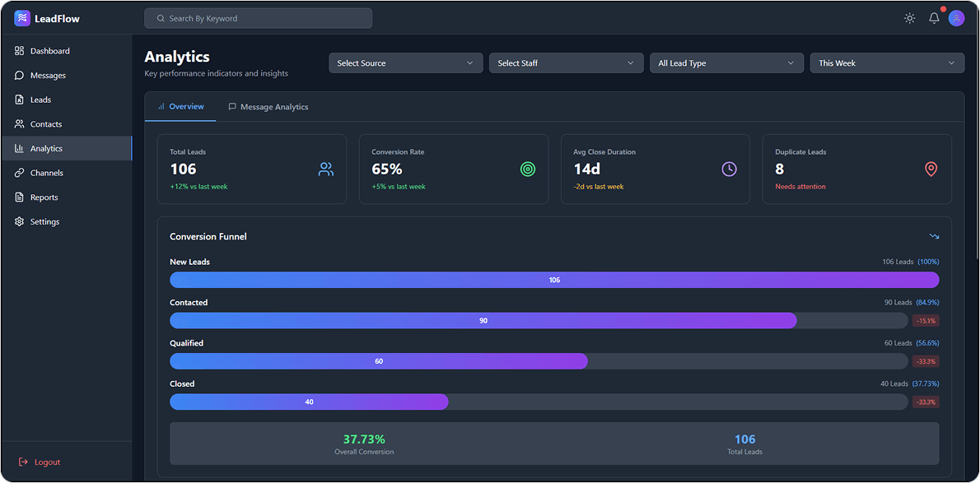Open the All Lead Type dropdown

[726, 63]
